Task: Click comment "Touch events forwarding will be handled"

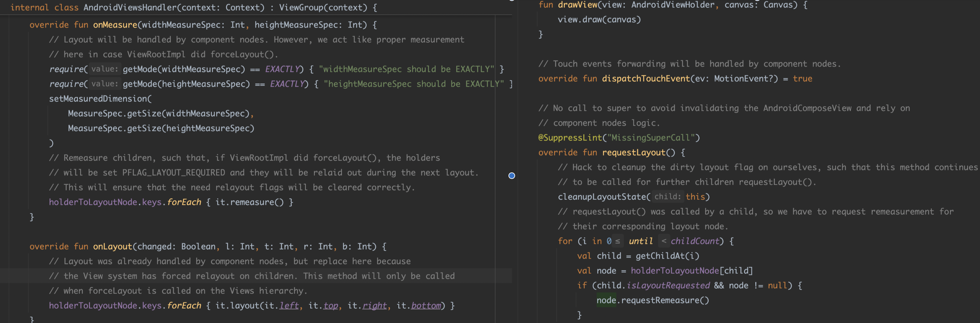Action: tap(689, 64)
